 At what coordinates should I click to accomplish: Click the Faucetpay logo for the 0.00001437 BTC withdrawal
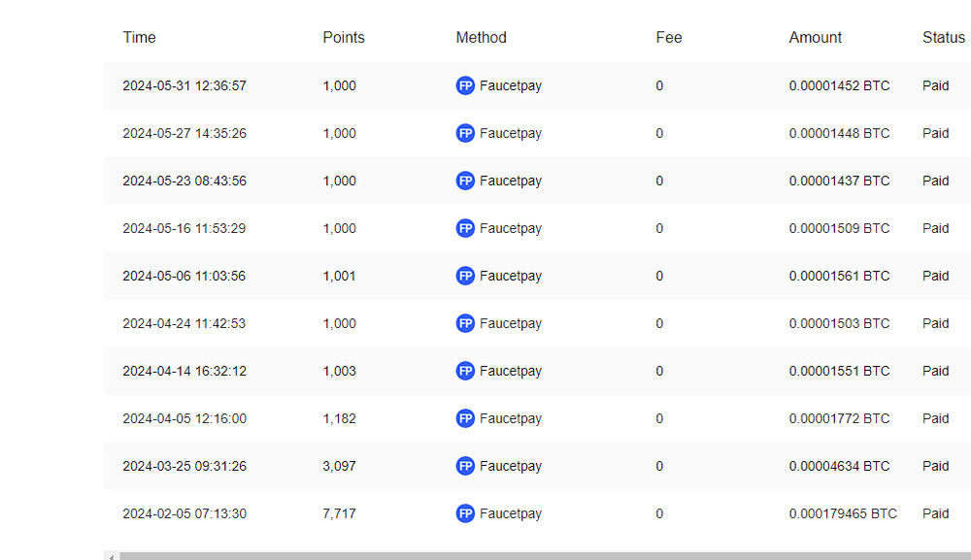click(465, 181)
